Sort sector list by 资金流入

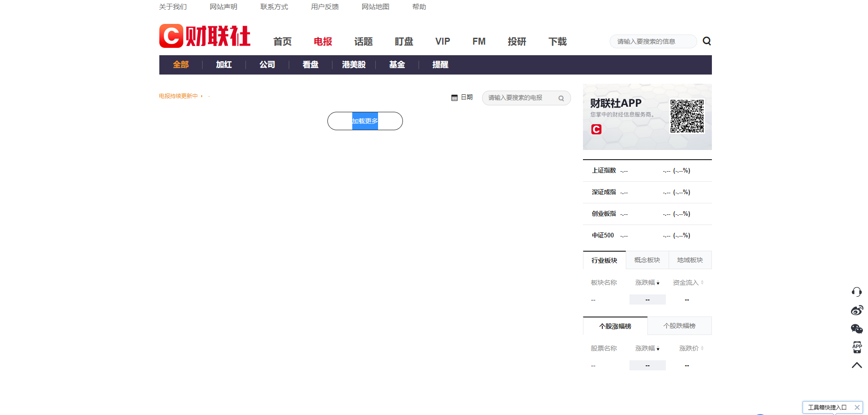click(x=688, y=282)
